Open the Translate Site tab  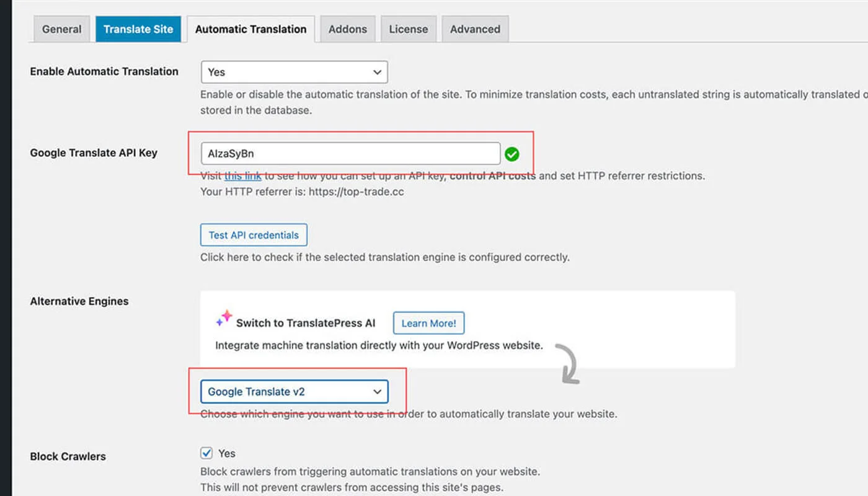[138, 29]
